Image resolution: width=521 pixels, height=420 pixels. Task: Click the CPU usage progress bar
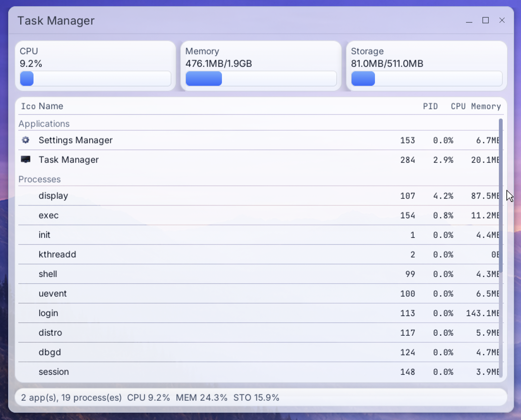tap(95, 79)
